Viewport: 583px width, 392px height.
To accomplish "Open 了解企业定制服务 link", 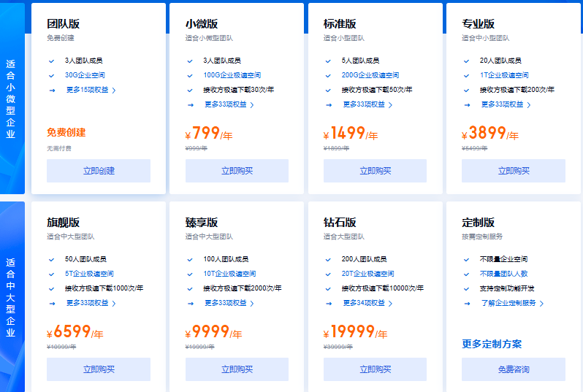I will [x=508, y=303].
